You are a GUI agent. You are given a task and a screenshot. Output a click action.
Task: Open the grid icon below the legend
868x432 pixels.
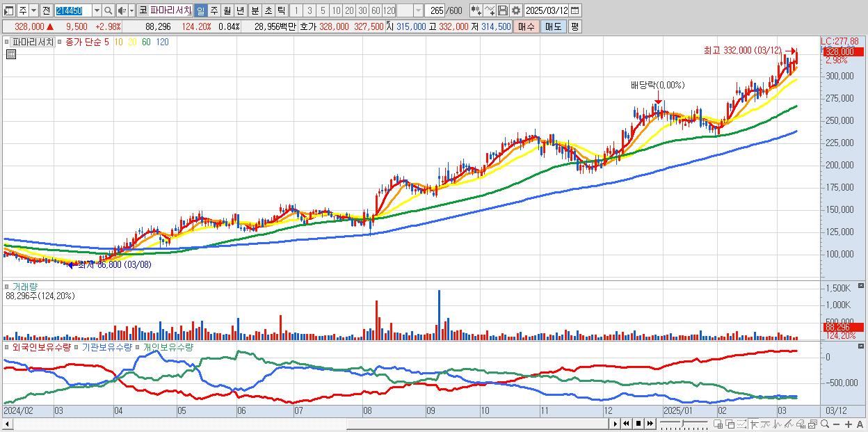pyautogui.click(x=11, y=54)
